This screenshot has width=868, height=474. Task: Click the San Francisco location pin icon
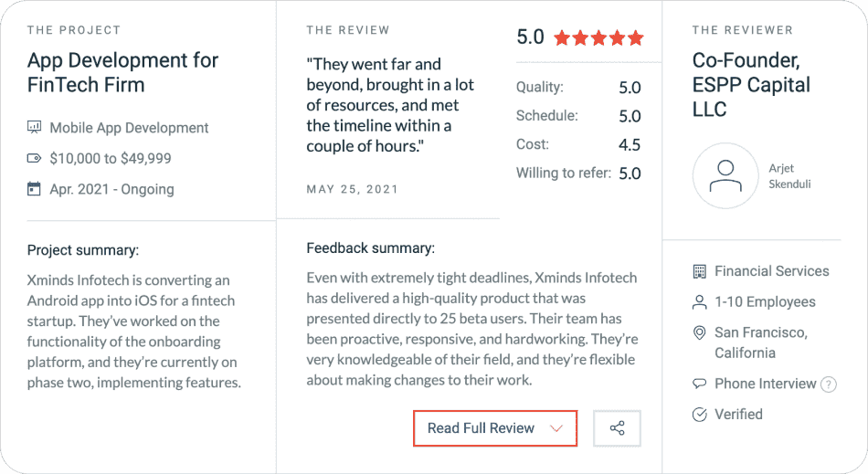(x=700, y=333)
